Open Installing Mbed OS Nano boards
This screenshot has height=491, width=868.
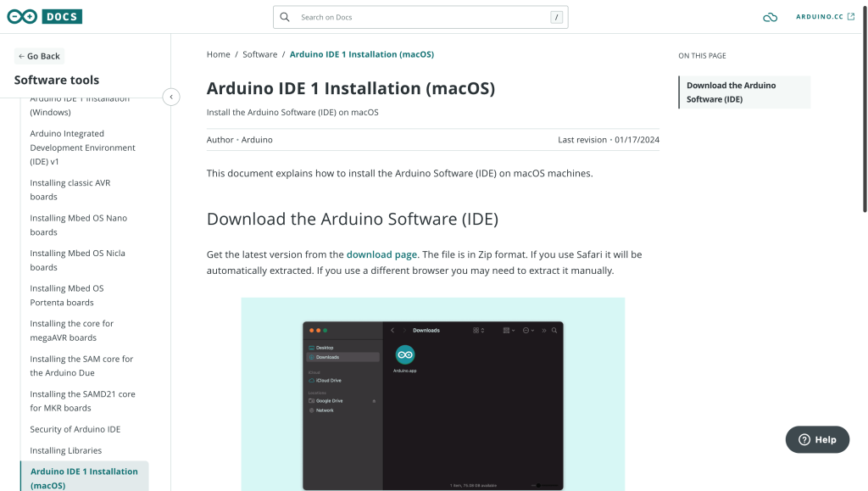[79, 225]
